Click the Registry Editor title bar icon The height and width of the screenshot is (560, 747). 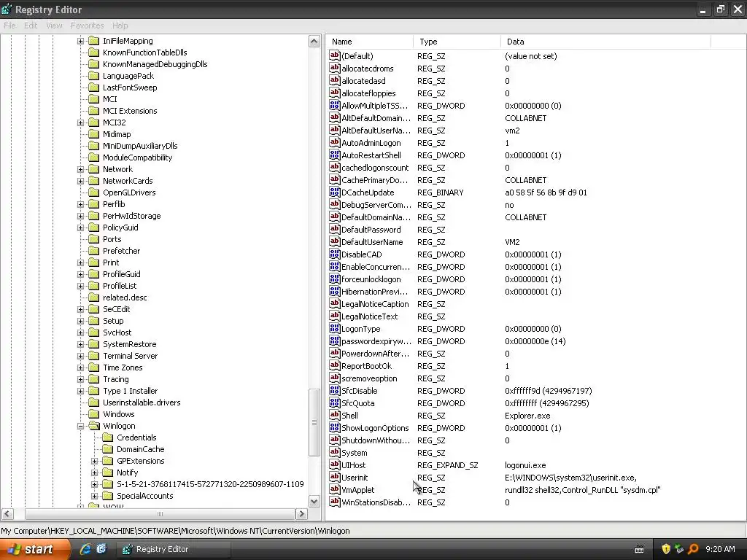[7, 9]
